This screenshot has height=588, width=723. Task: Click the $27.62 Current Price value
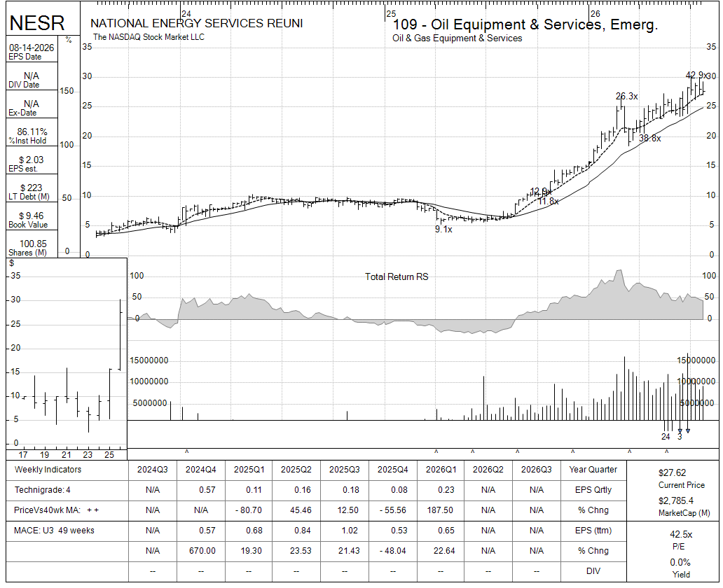(673, 472)
